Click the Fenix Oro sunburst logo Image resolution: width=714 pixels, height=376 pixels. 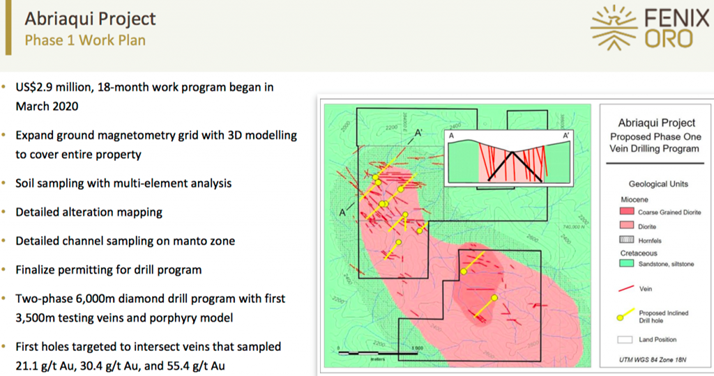coord(614,28)
